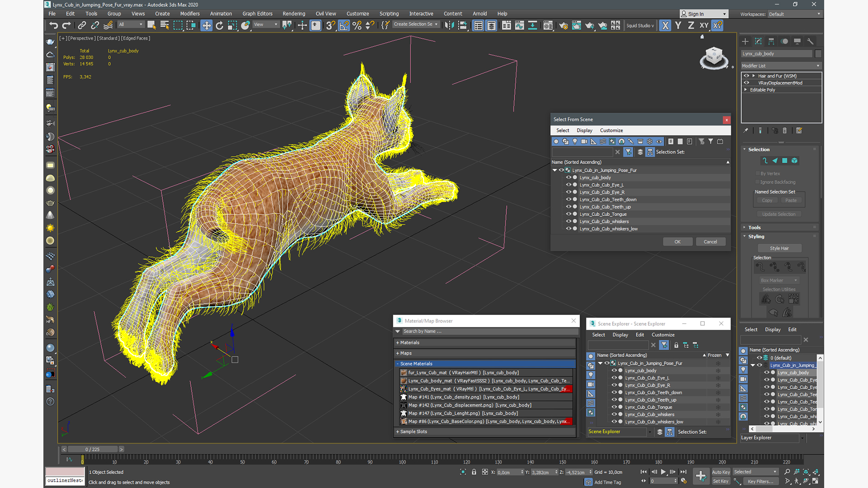Click the time slider 0 / 225 handle
Screen dimensions: 868x488
pyautogui.click(x=93, y=450)
